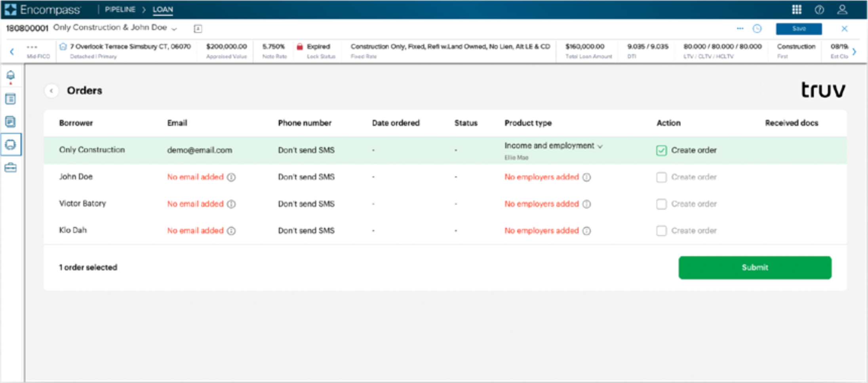868x383 pixels.
Task: Open the forms list sidebar icon
Action: pyautogui.click(x=11, y=99)
